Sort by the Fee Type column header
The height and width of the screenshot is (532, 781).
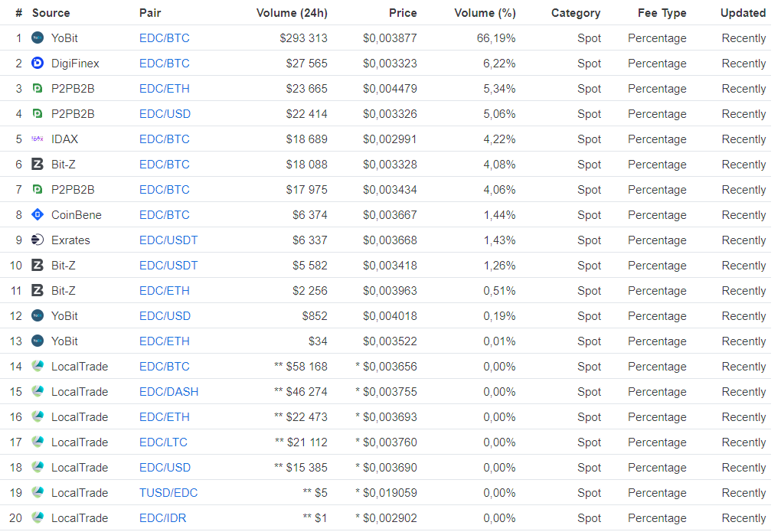pos(662,13)
